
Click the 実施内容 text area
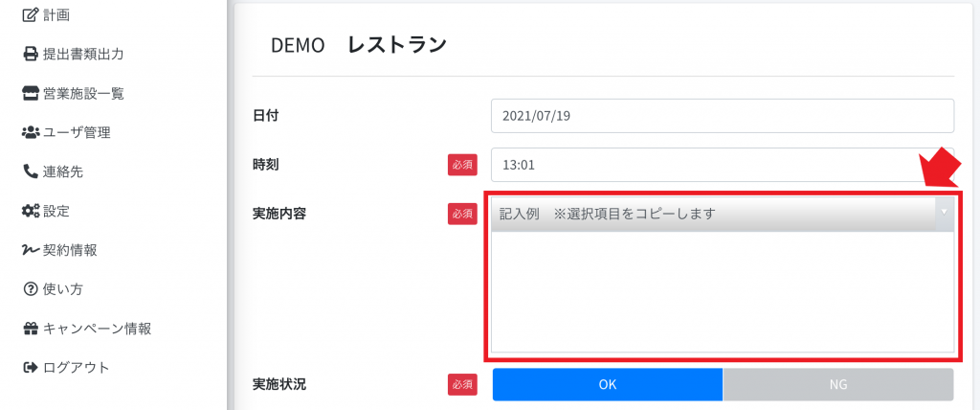click(x=723, y=292)
